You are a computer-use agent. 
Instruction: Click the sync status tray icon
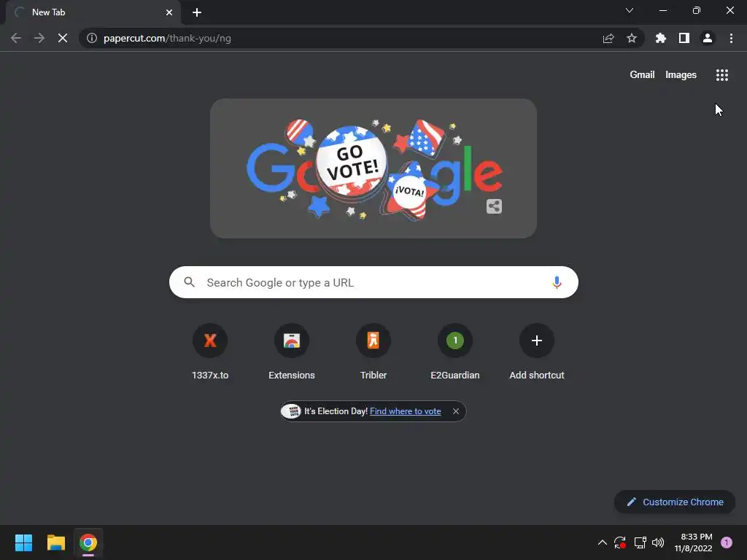pyautogui.click(x=620, y=542)
